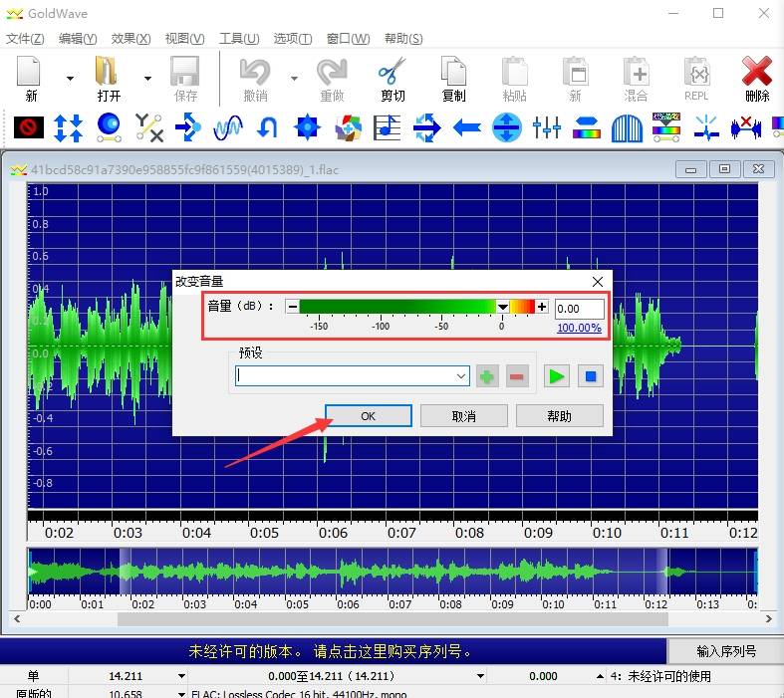Click the music note staff effect icon
Viewport: 784px width, 698px height.
(x=387, y=127)
